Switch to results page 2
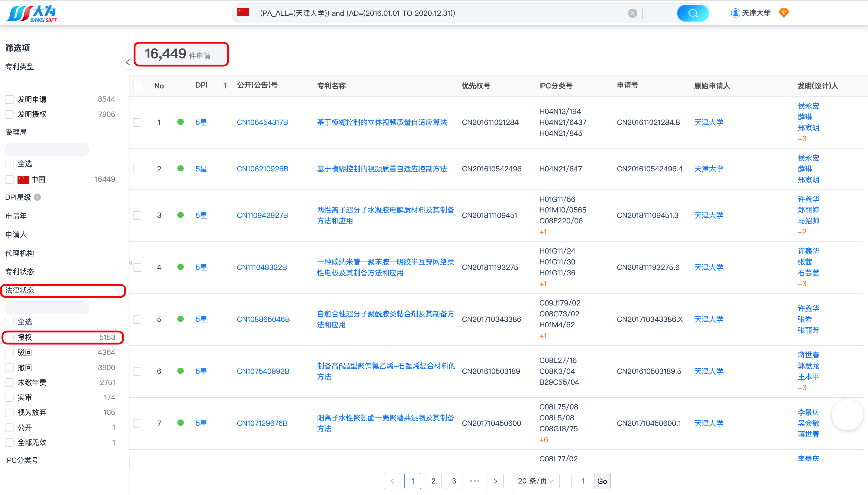868x495 pixels. point(433,481)
